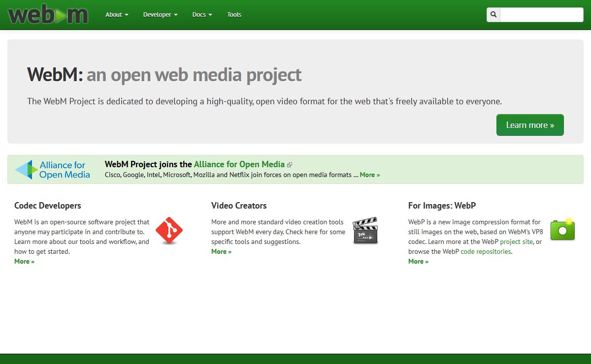This screenshot has width=591, height=364.
Task: Click the search magnifier icon
Action: pos(493,15)
